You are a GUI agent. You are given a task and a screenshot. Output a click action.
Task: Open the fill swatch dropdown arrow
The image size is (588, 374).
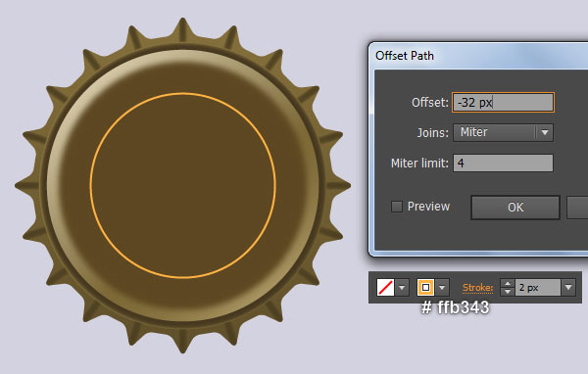point(402,288)
